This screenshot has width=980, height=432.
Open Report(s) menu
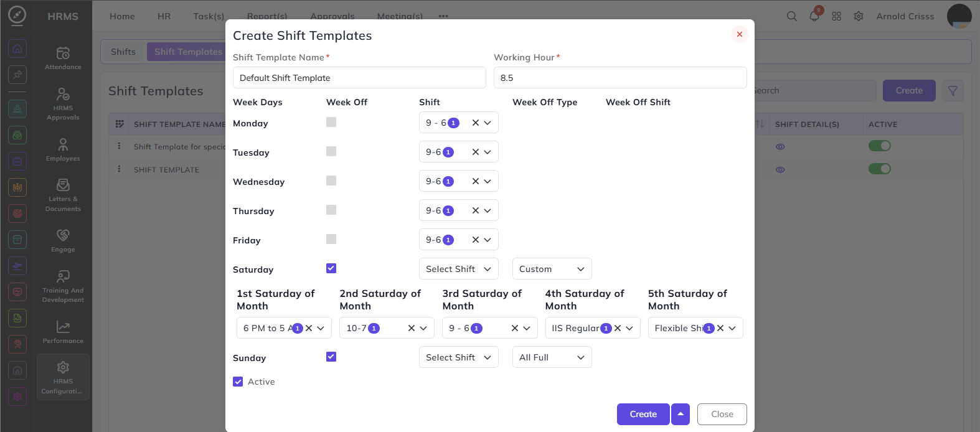[x=267, y=16]
